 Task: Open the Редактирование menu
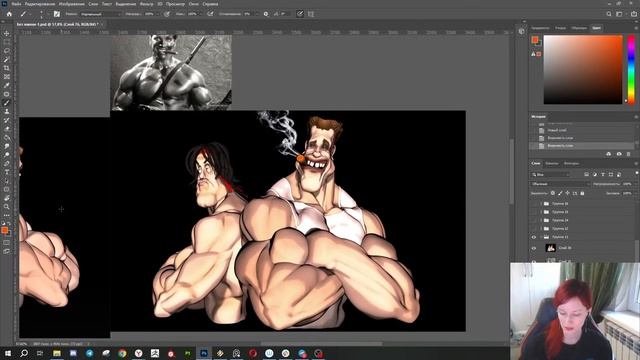click(x=40, y=4)
